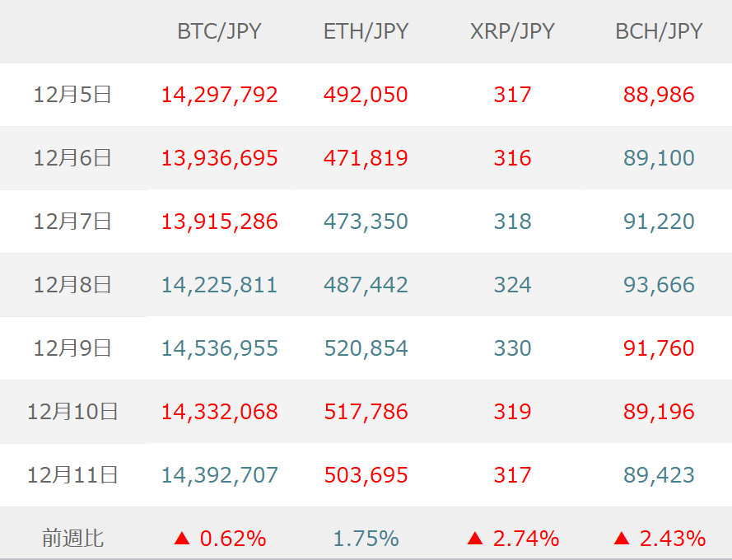The height and width of the screenshot is (560, 732).
Task: Select BTC price 14,536,955
Action: click(219, 348)
